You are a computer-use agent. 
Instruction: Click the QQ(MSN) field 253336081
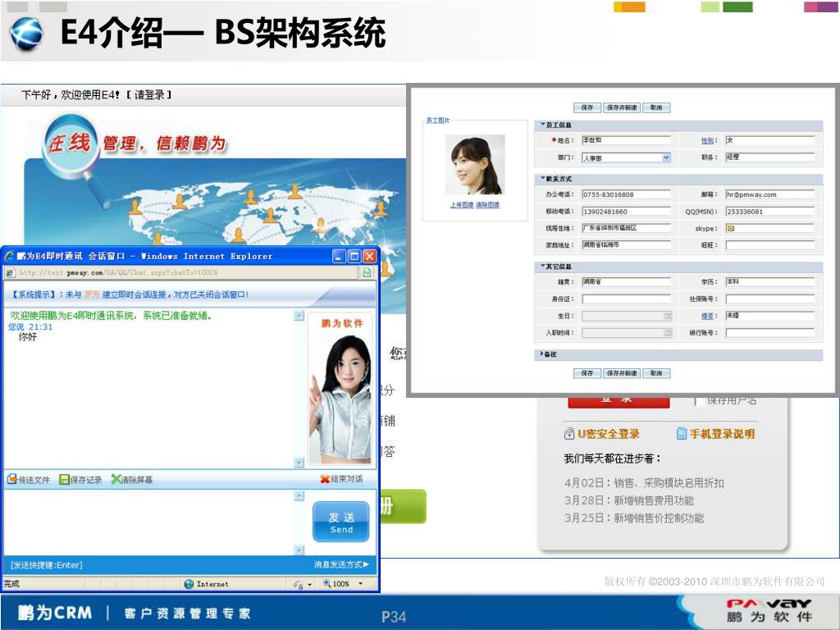click(x=769, y=212)
